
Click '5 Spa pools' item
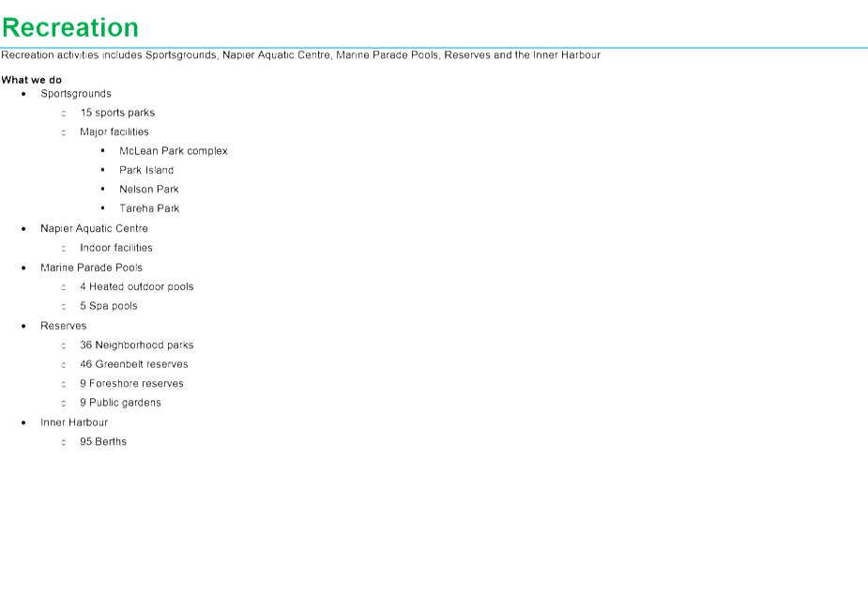pos(109,306)
